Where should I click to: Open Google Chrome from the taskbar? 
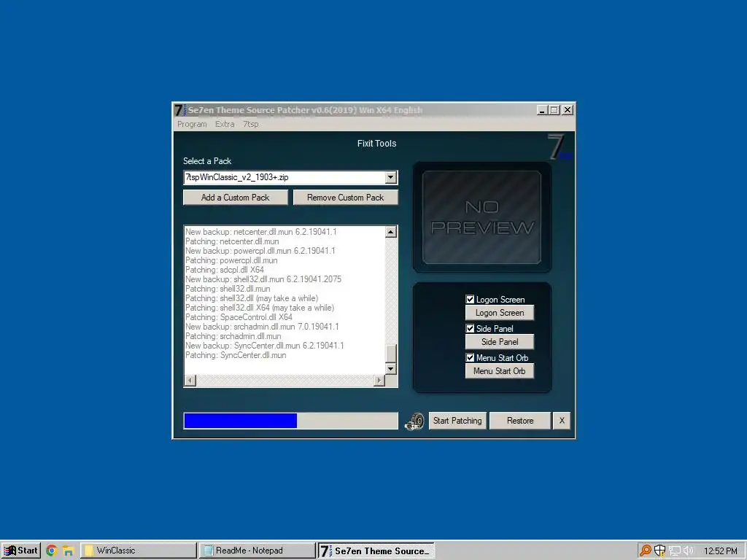[x=52, y=551]
